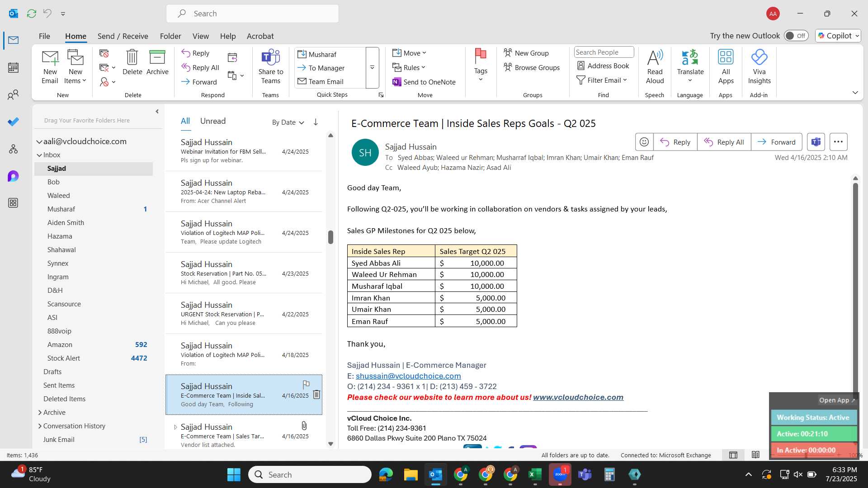The image size is (868, 488).
Task: Open Viva Insights add-in
Action: tap(759, 67)
